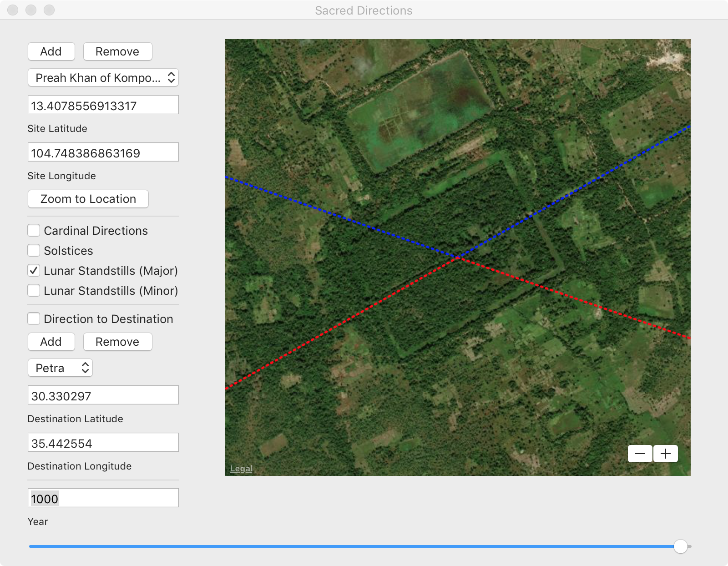The width and height of the screenshot is (728, 566).
Task: Click the Site Latitude input field
Action: tap(103, 106)
